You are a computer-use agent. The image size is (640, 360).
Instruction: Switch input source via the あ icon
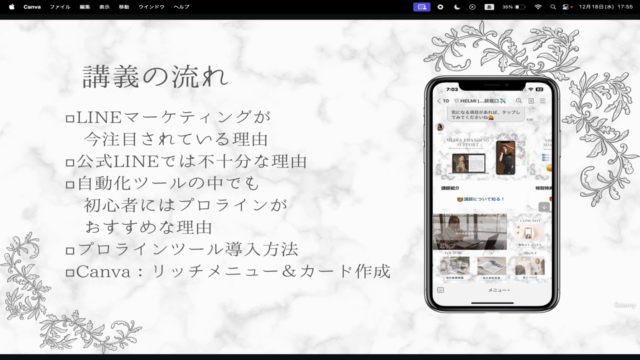(489, 7)
